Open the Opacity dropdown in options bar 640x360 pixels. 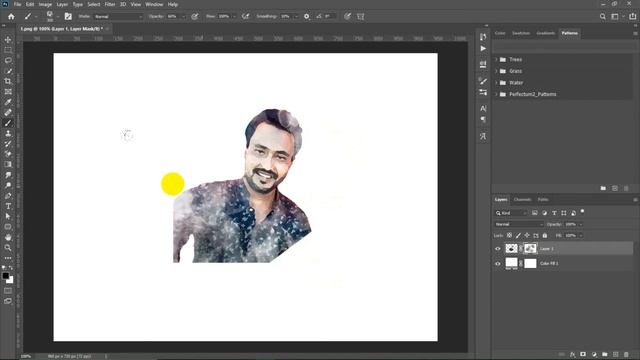[x=183, y=17]
